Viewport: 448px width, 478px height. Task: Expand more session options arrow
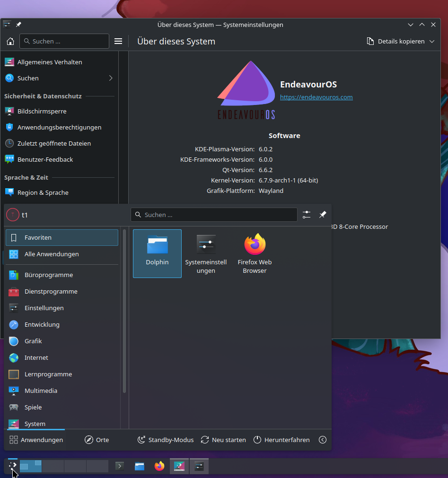[x=323, y=440]
